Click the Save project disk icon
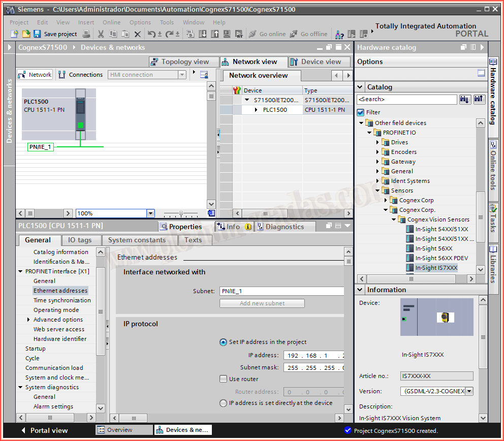This screenshot has height=441, width=504. tap(37, 34)
